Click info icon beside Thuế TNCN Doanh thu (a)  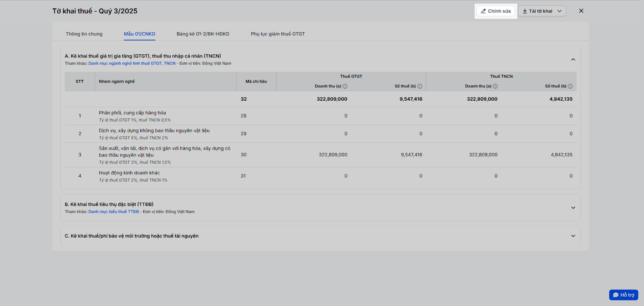[x=495, y=86]
